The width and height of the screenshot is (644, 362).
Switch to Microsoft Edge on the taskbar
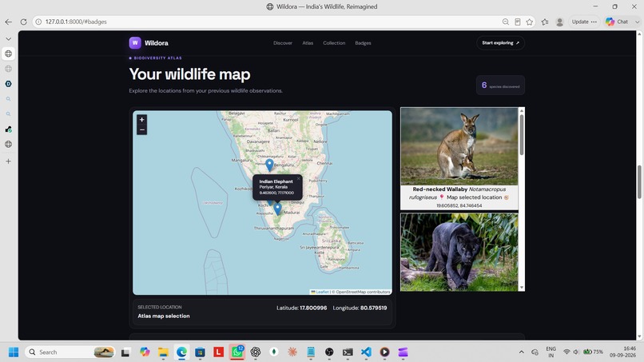(181, 352)
